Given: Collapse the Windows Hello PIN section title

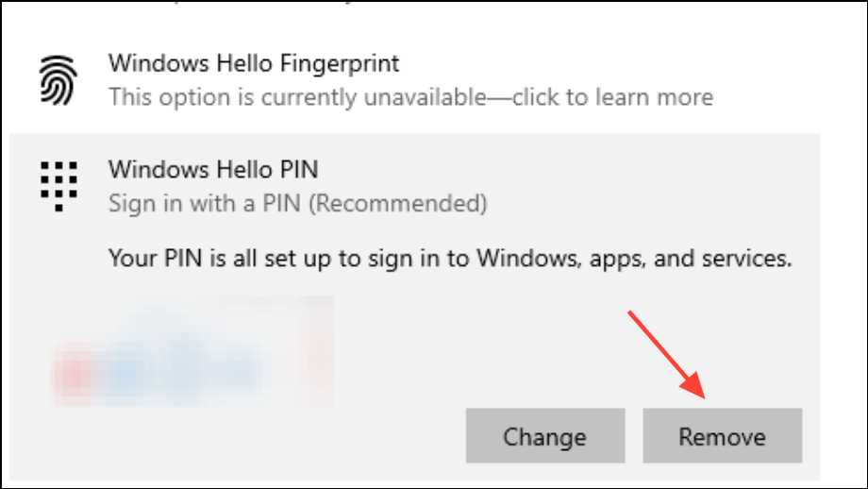Looking at the screenshot, I should pyautogui.click(x=213, y=170).
